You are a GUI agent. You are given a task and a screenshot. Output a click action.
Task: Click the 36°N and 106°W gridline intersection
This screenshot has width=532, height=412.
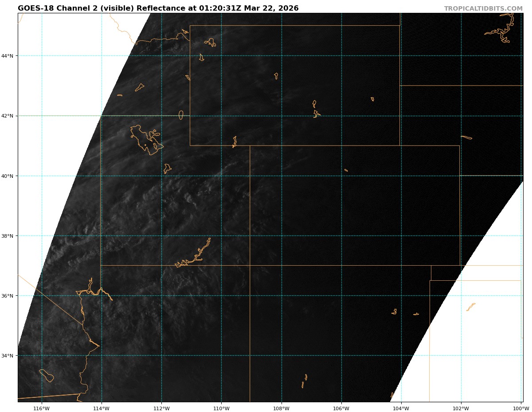[x=341, y=296]
